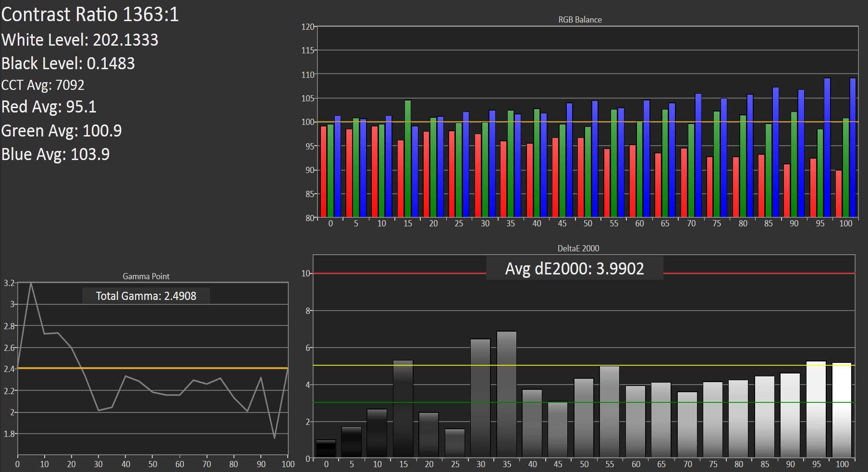
Task: Click the blue RGB Balance bar at 60
Action: click(x=647, y=159)
